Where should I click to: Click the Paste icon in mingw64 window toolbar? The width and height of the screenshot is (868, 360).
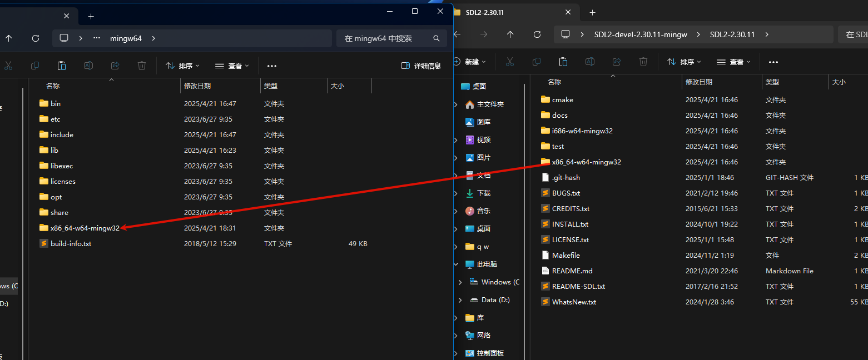point(62,66)
